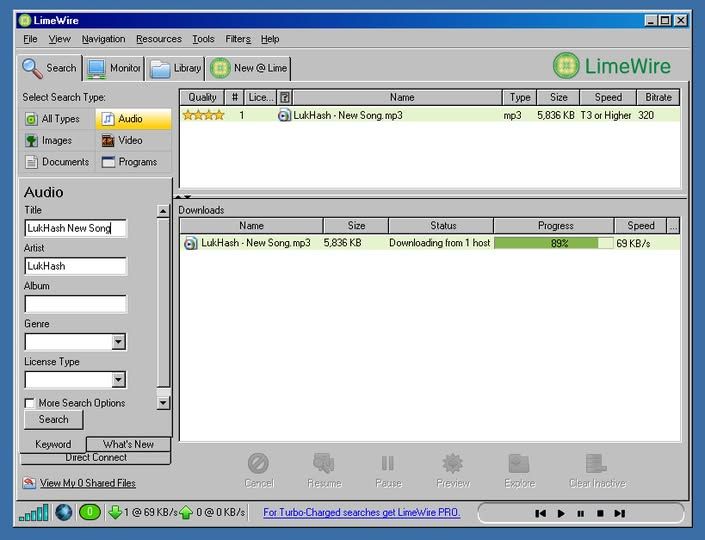Sort results by Bitrate column header
The height and width of the screenshot is (540, 705).
658,98
